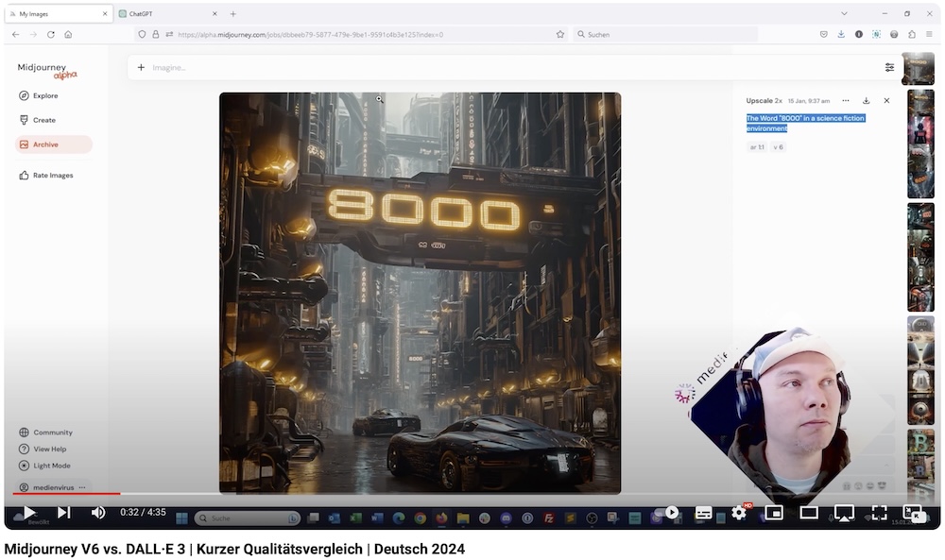Select the fourth thumbnail with white tunnel

coord(920,370)
